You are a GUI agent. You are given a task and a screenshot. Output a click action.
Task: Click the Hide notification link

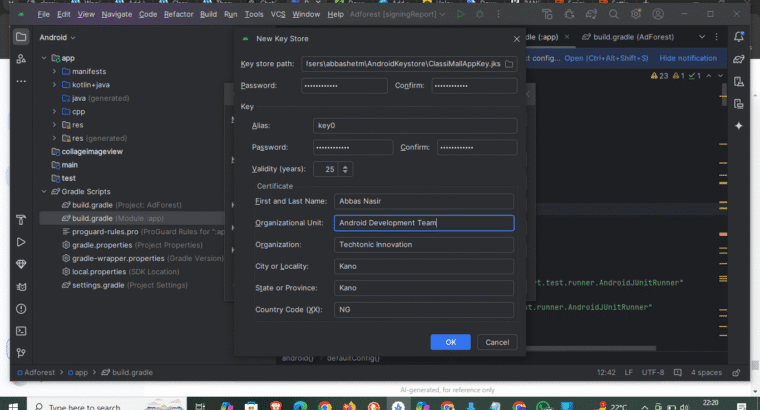coord(688,58)
